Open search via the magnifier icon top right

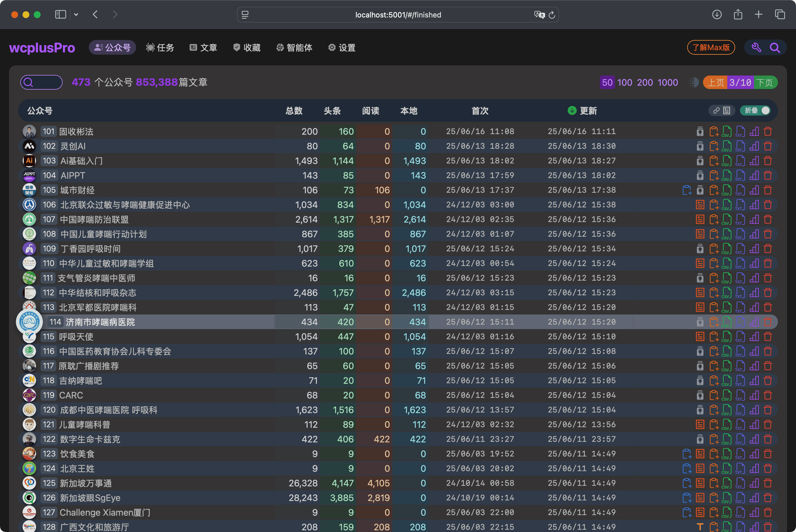[775, 48]
